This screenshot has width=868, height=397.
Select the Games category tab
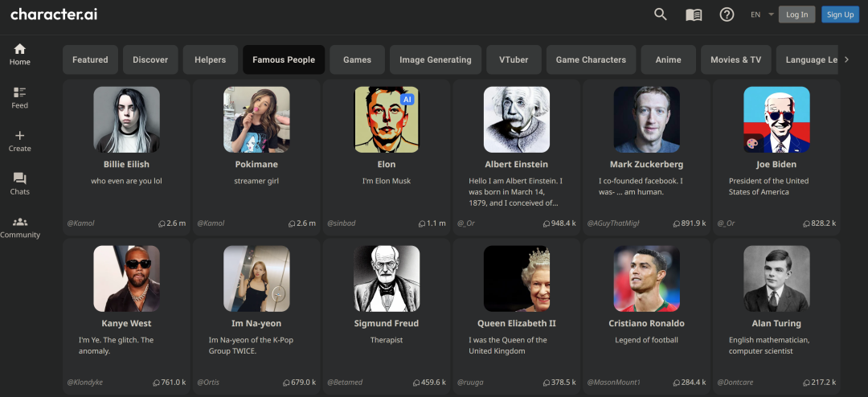pos(357,59)
